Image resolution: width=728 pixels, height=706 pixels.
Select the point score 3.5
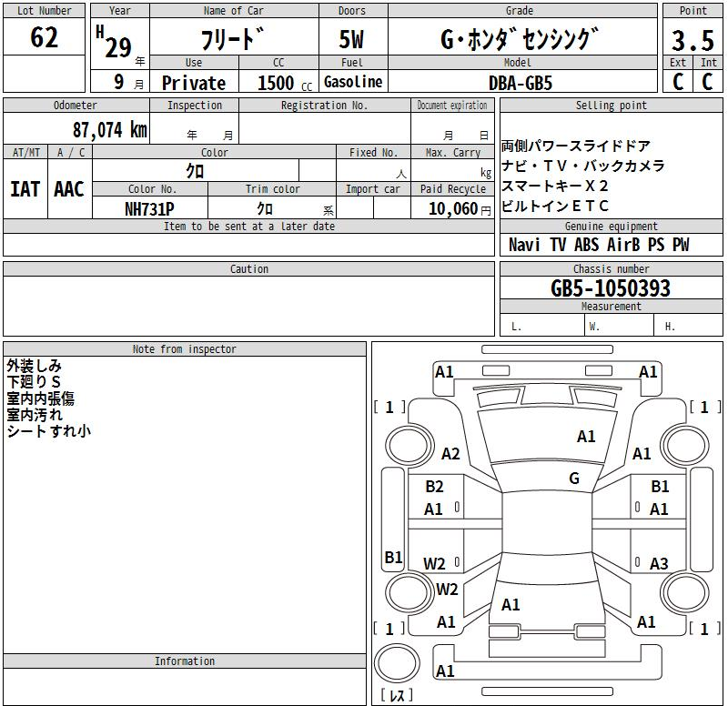(x=693, y=40)
